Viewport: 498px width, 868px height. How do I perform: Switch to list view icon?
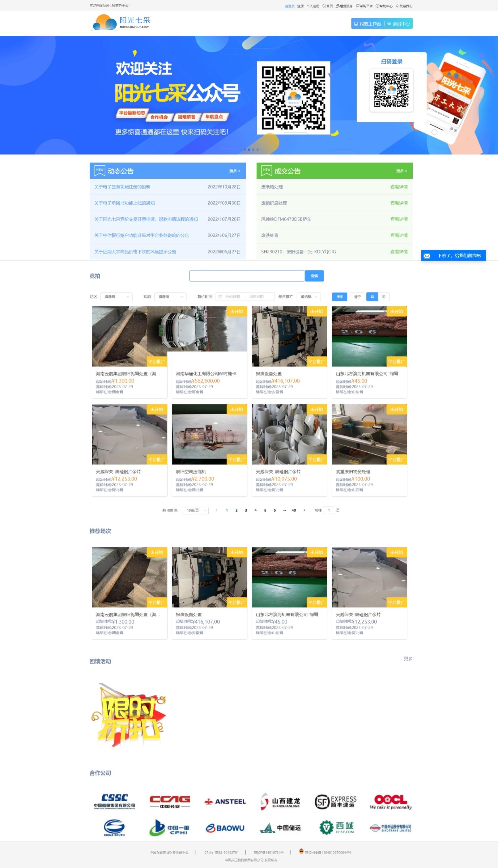tap(384, 297)
